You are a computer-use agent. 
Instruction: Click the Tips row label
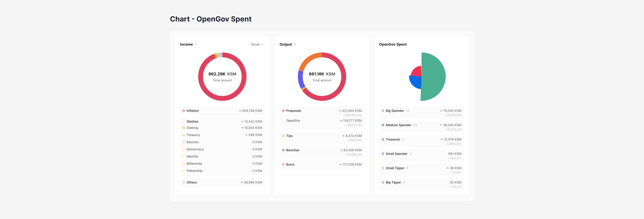(289, 136)
